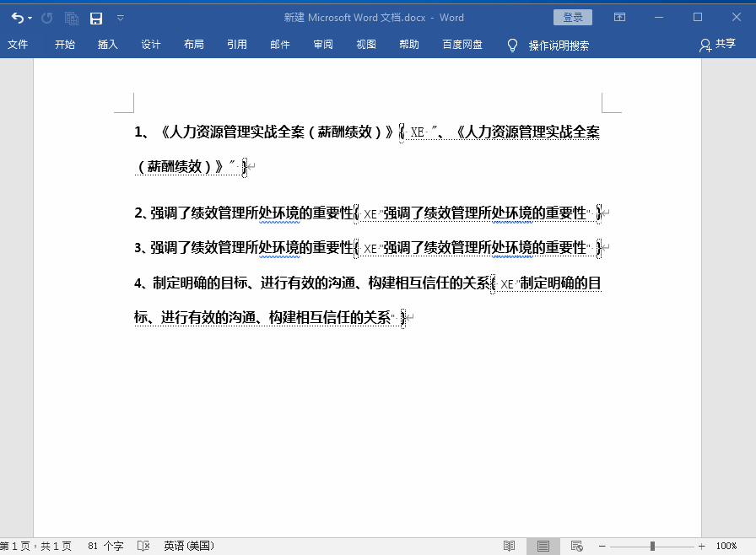Open the Undo history dropdown arrow

coord(30,19)
